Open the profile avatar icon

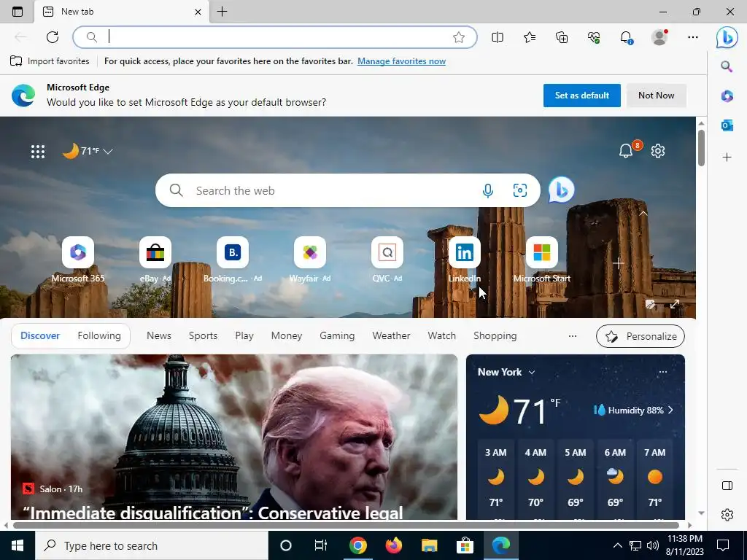[659, 37]
